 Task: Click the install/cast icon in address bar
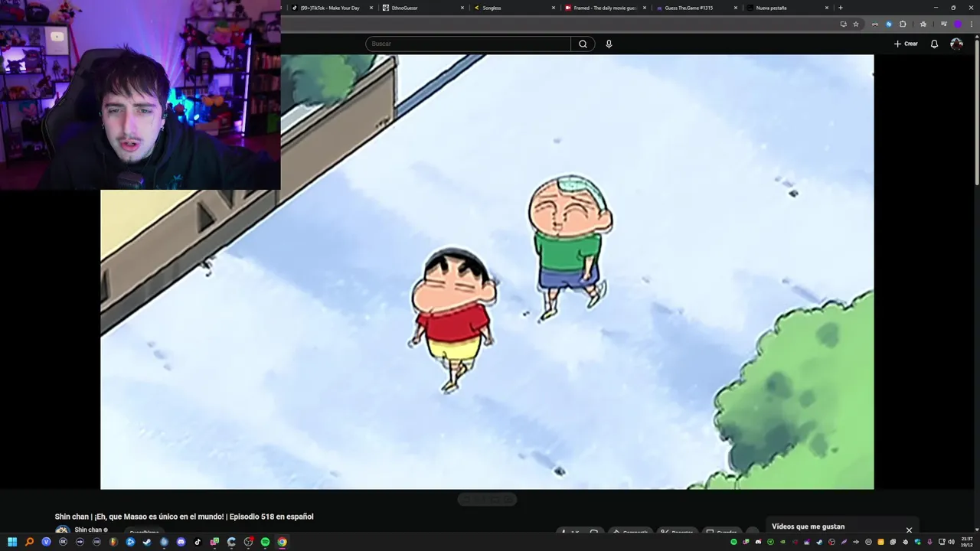coord(844,24)
